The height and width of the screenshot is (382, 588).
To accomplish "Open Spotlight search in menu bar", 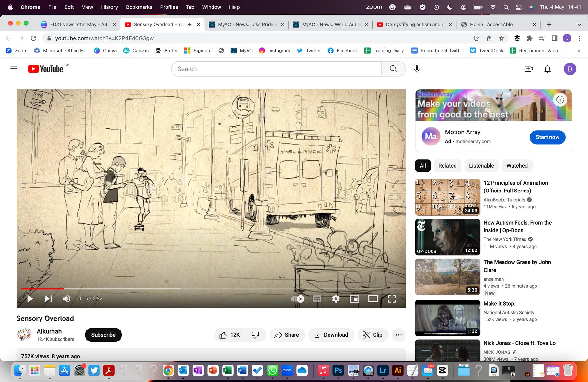I will (x=506, y=7).
